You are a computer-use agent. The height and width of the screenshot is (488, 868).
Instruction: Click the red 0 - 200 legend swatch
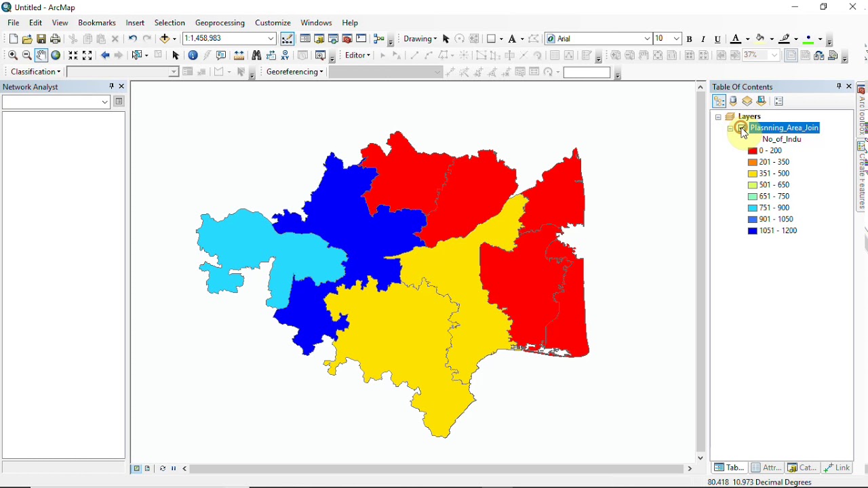tap(752, 150)
